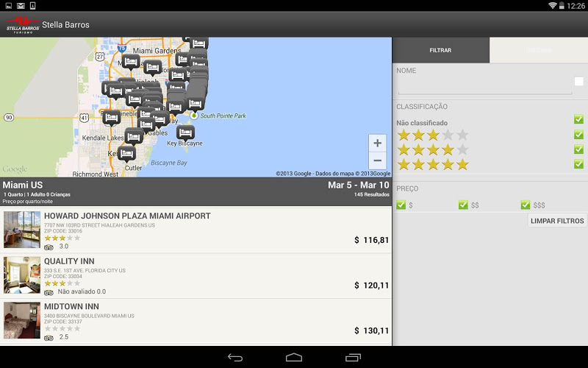Tap TripAdvisor icon for Midtown Inn
The height and width of the screenshot is (368, 588).
tap(49, 337)
